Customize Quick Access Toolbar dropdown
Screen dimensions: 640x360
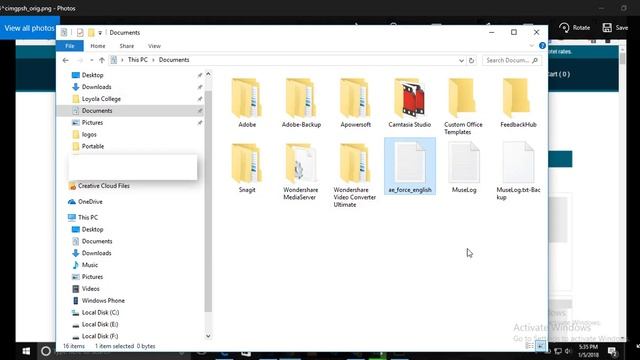click(x=100, y=33)
